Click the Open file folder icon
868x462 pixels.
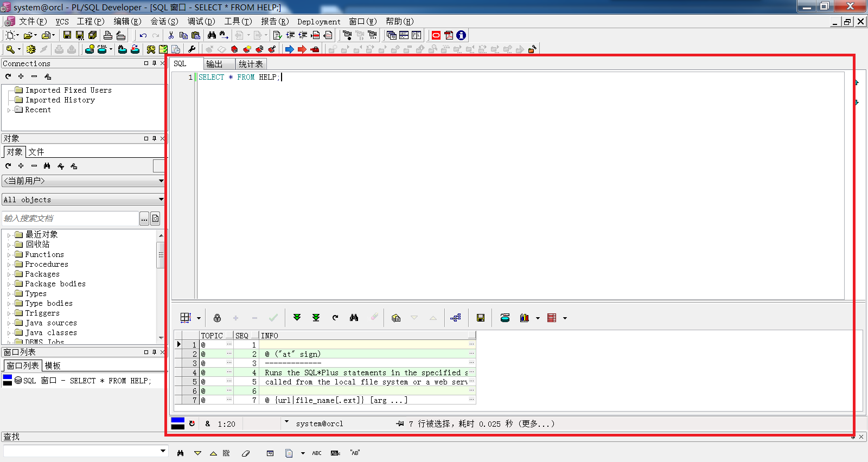tap(28, 35)
